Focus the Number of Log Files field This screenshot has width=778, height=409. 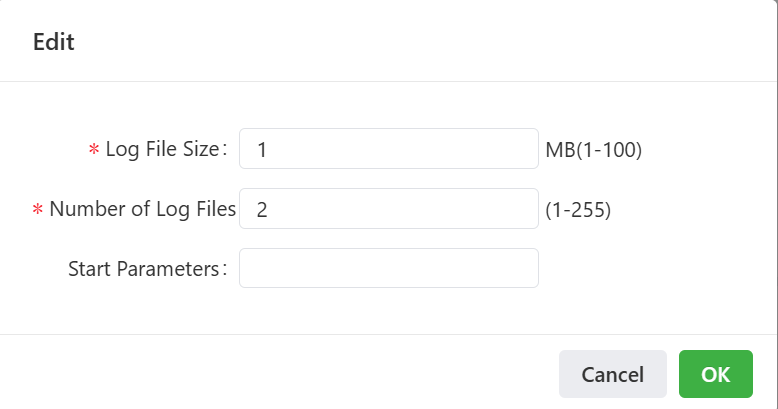point(389,209)
